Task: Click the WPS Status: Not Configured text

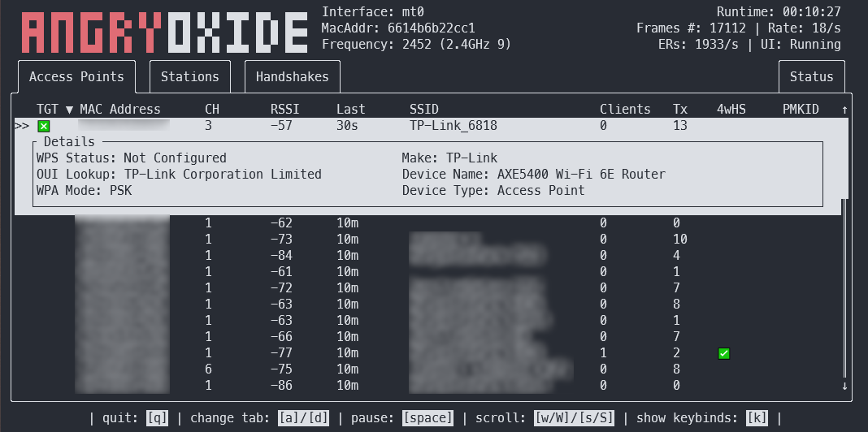Action: tap(131, 158)
